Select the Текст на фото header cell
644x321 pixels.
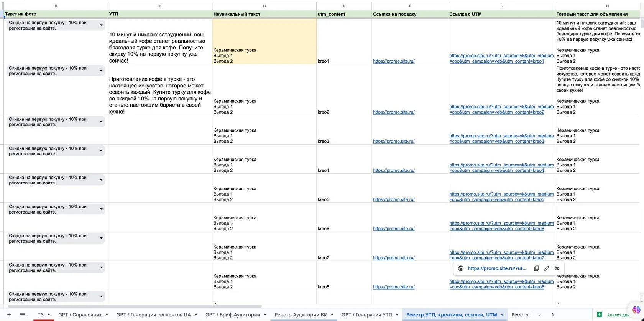click(x=56, y=14)
